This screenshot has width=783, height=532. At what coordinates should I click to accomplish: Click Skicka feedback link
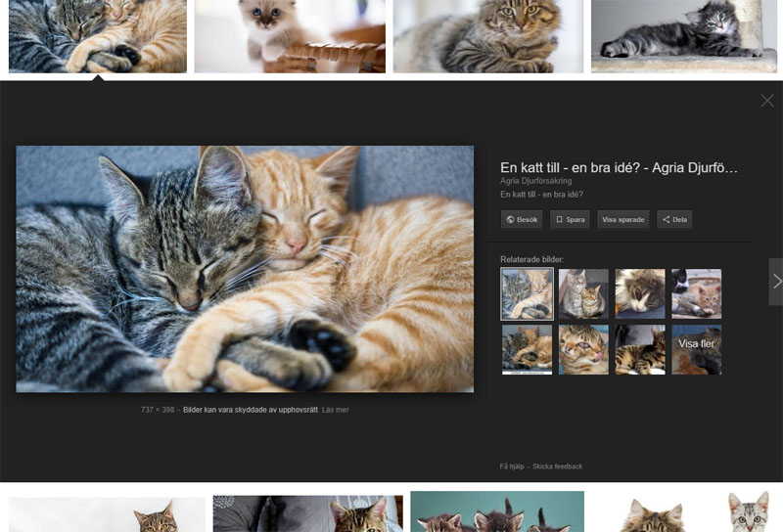557,466
